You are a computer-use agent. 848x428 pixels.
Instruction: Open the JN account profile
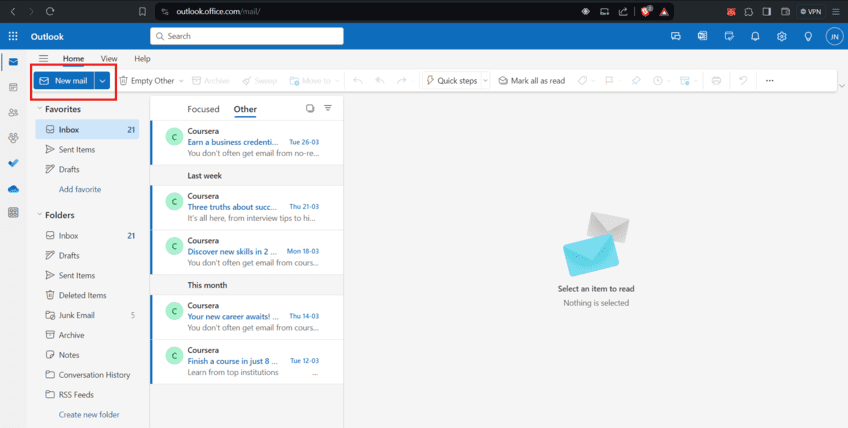tap(834, 36)
